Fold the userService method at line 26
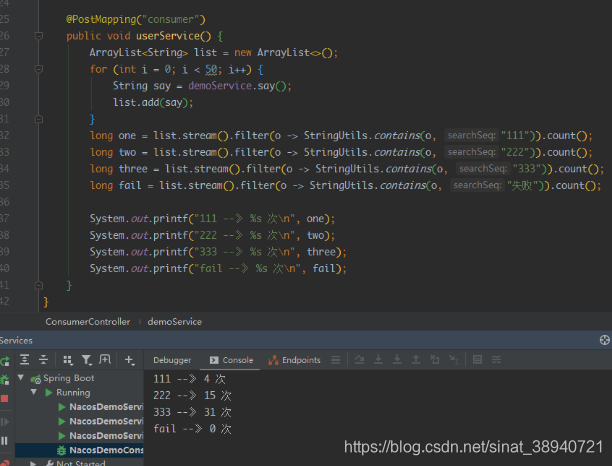612x466 pixels. (x=39, y=36)
